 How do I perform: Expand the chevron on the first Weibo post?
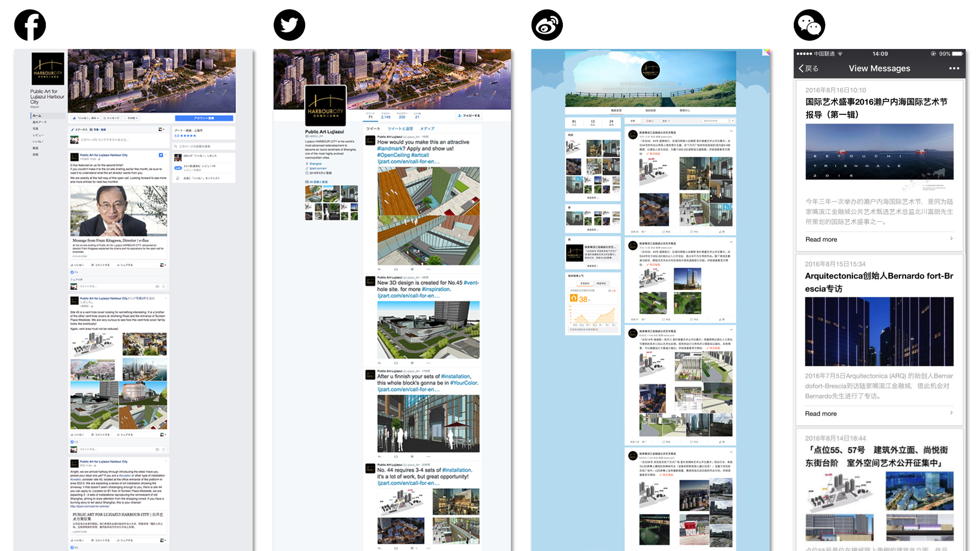(x=731, y=131)
